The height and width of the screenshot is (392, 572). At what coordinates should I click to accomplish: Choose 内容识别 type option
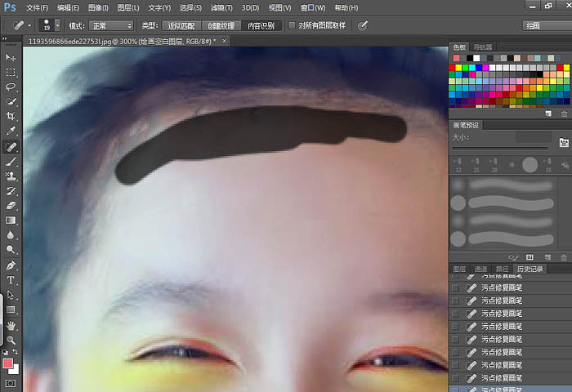(x=261, y=25)
